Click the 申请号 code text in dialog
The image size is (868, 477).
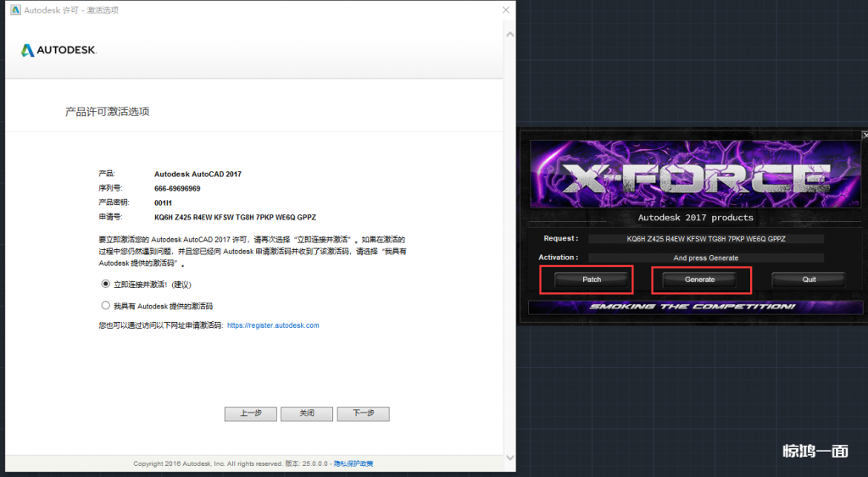pyautogui.click(x=235, y=218)
